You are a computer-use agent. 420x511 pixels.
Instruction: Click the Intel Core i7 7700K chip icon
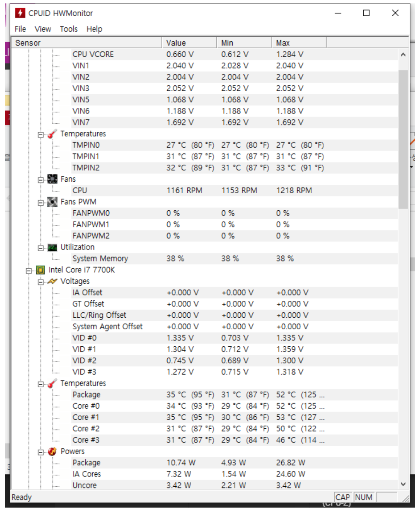[41, 270]
